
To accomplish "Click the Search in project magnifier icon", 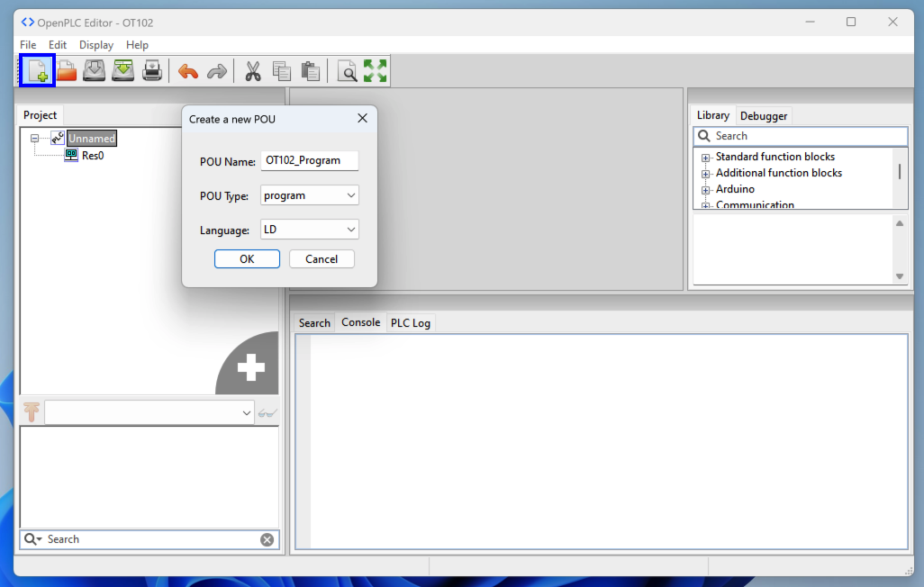I will (347, 71).
